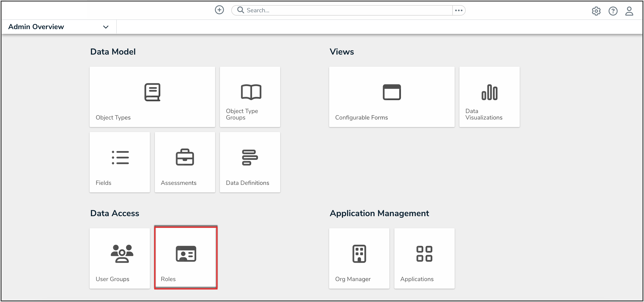The width and height of the screenshot is (644, 302).
Task: Click the search options ellipsis button
Action: pos(459,10)
